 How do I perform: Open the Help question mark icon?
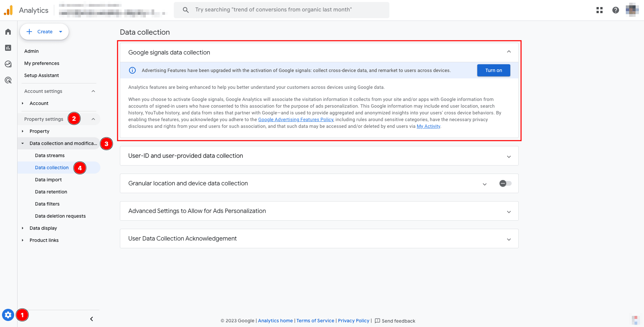coord(615,10)
